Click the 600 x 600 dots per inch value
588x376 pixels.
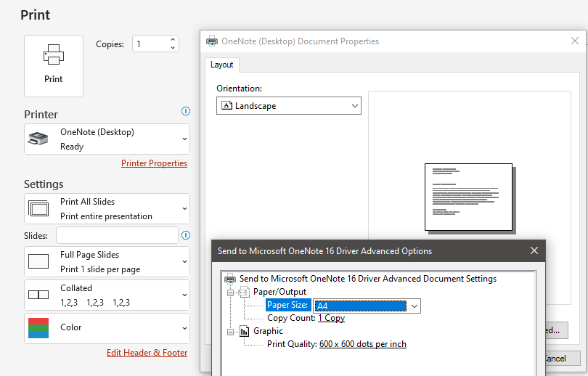(363, 344)
